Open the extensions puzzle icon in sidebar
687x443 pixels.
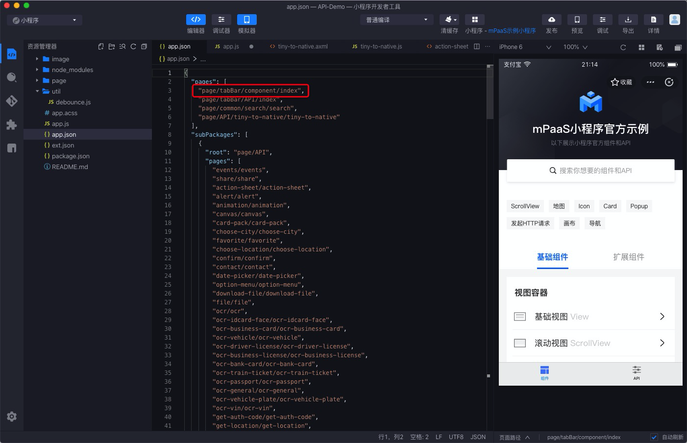[12, 125]
